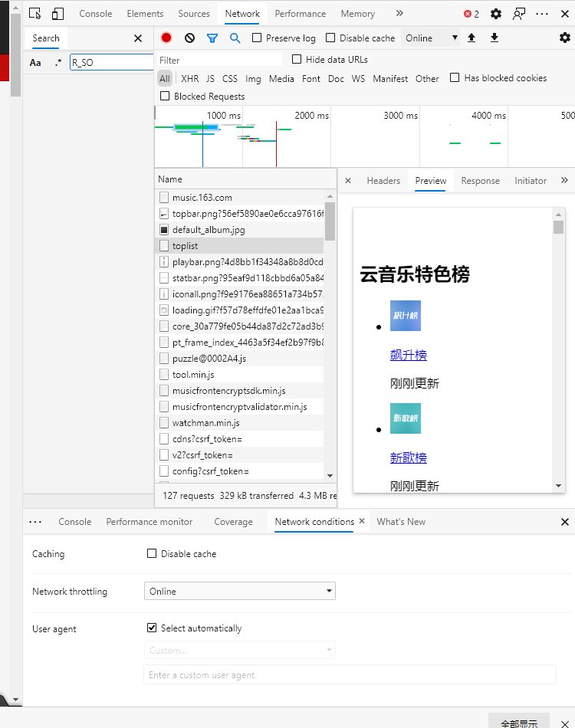Click the preview pane vertical scrollbar thumb
The image size is (575, 728).
point(558,227)
